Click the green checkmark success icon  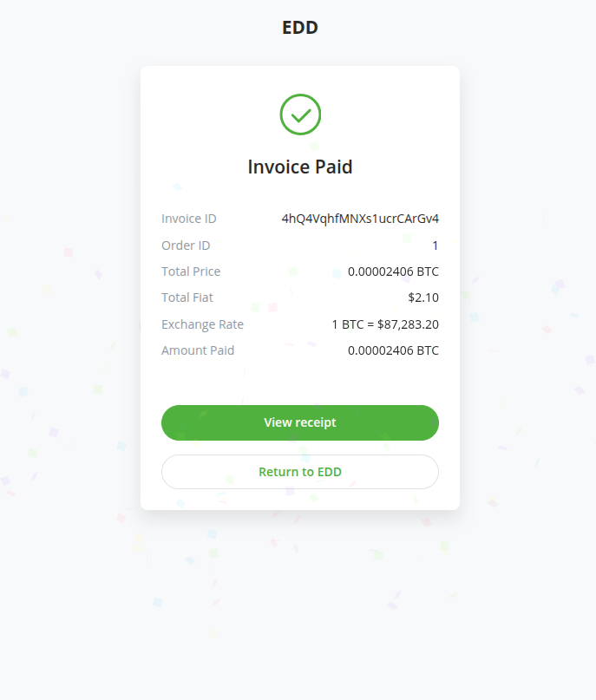(300, 114)
